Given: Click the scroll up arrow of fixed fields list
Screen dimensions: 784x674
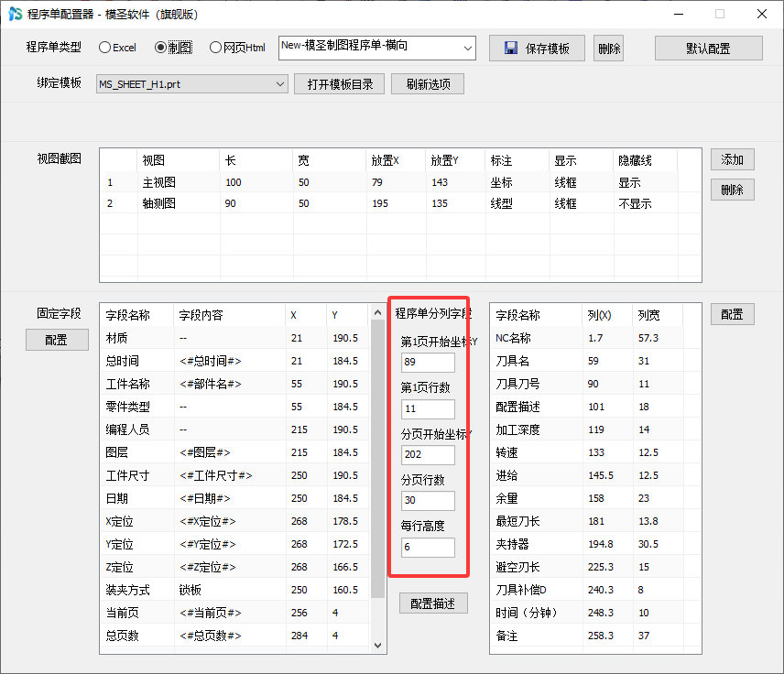Looking at the screenshot, I should click(378, 313).
